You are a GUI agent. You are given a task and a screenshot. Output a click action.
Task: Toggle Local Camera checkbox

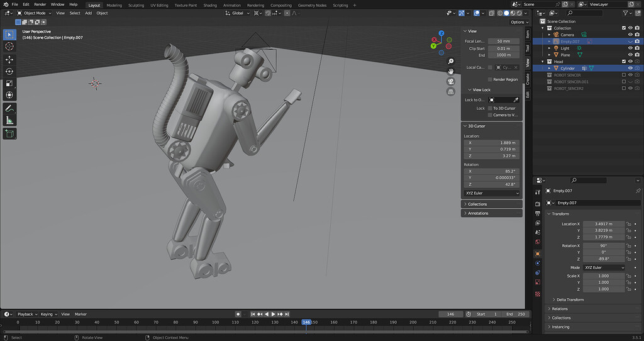click(x=490, y=67)
